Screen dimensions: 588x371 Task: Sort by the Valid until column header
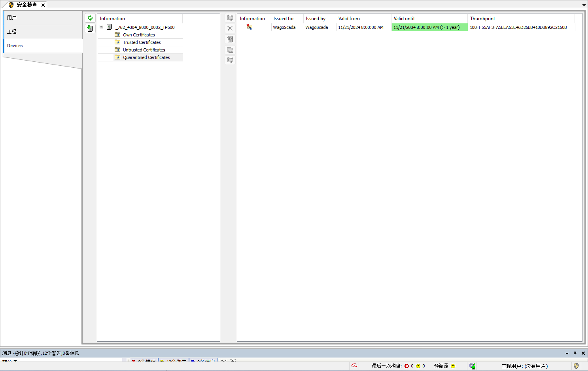click(x=404, y=19)
